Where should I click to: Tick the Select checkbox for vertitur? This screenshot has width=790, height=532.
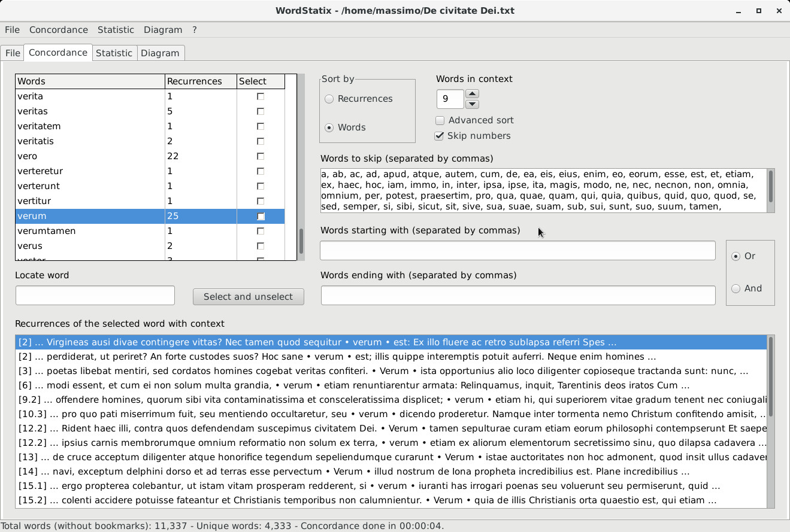pyautogui.click(x=261, y=201)
